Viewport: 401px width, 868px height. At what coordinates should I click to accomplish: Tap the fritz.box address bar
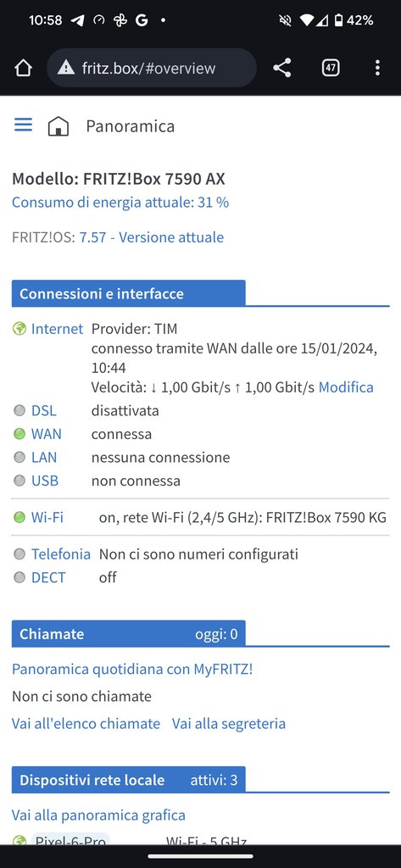click(152, 68)
